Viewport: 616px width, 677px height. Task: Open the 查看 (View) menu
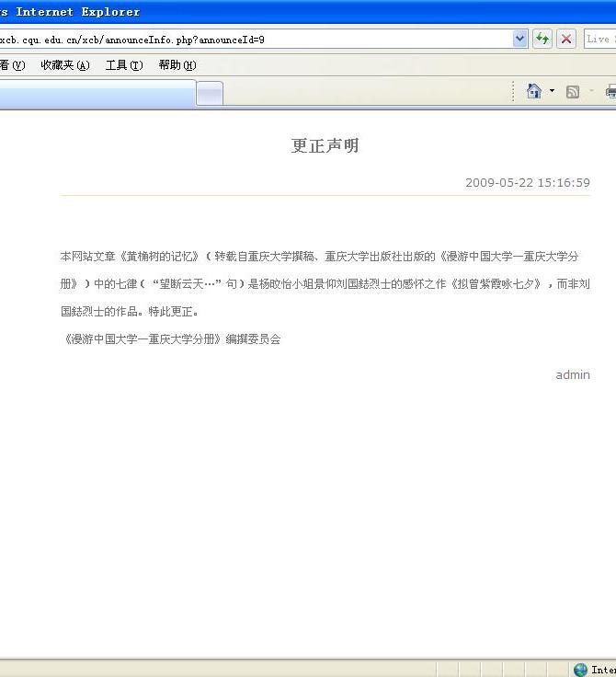point(12,65)
